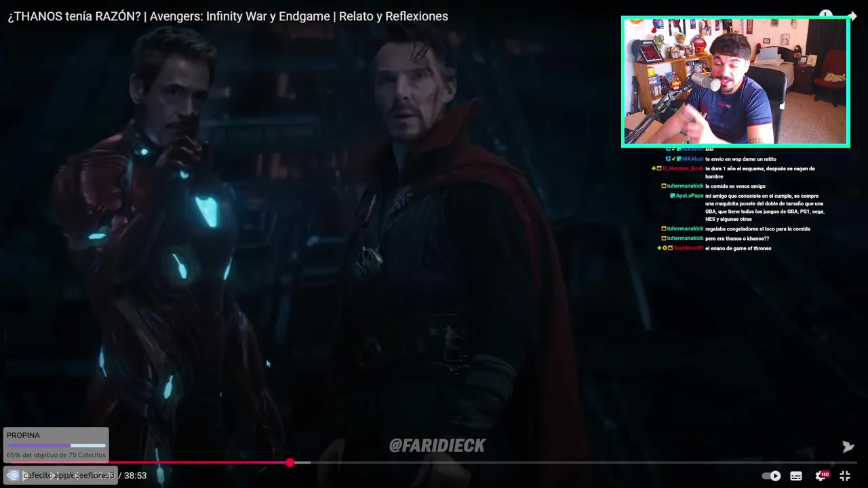Click the bird logo above the timeline
The width and height of the screenshot is (868, 488).
(848, 447)
